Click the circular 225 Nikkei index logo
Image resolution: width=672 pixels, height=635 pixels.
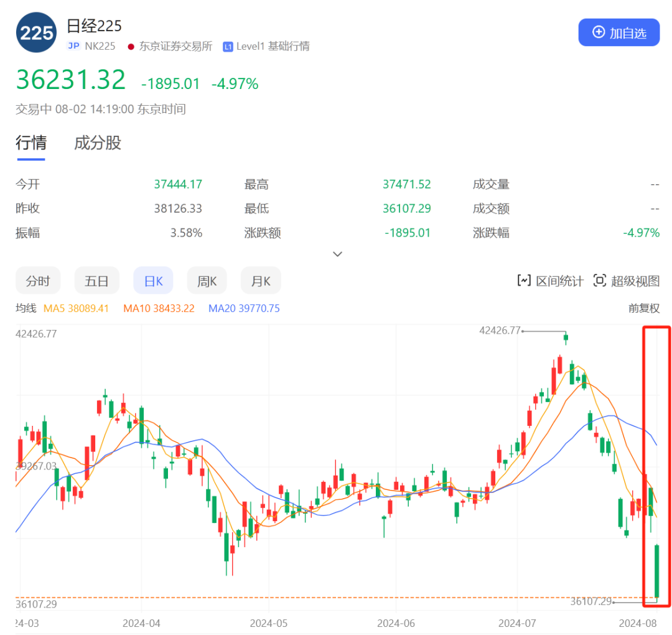[x=35, y=32]
